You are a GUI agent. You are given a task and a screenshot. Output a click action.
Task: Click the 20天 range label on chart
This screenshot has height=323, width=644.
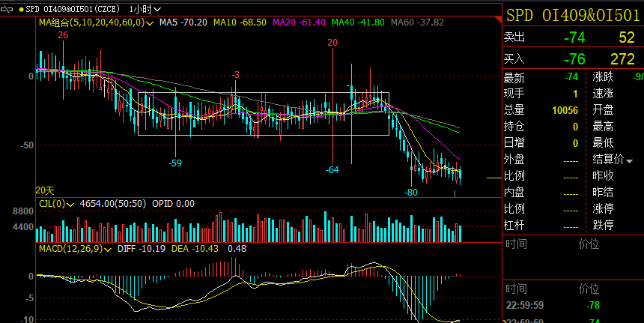(45, 191)
